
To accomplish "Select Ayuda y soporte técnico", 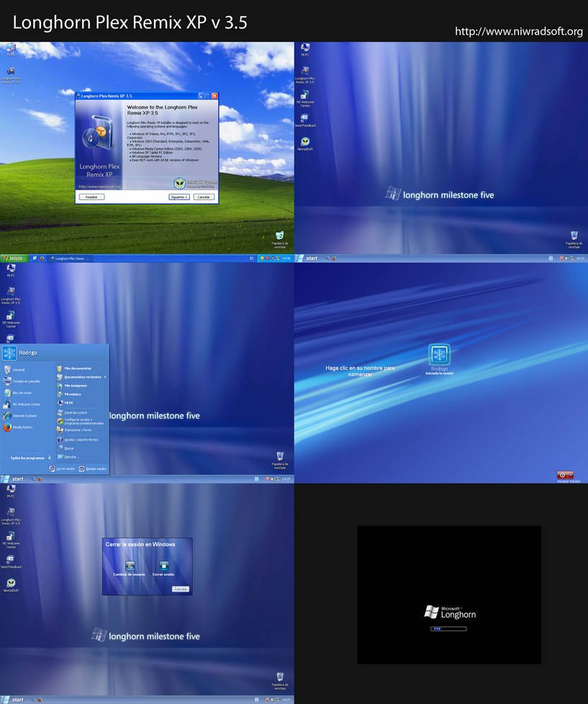I will coord(81,439).
